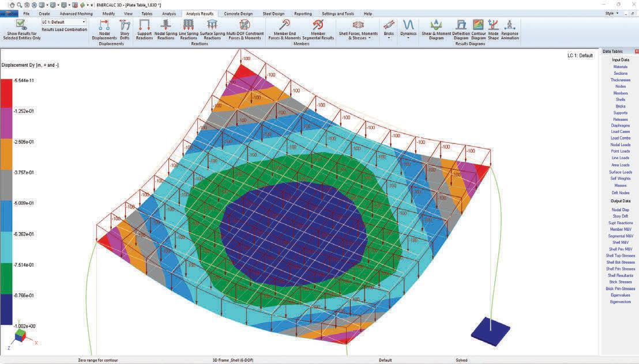
Task: Switch to the View tab
Action: 128,14
